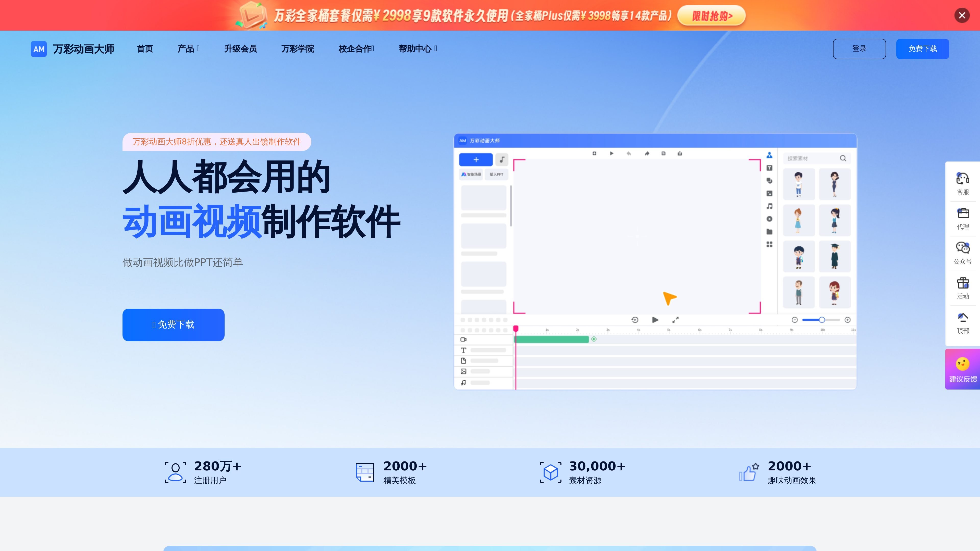980x551 pixels.
Task: Select the music asset icon in side strip
Action: pos(769,206)
